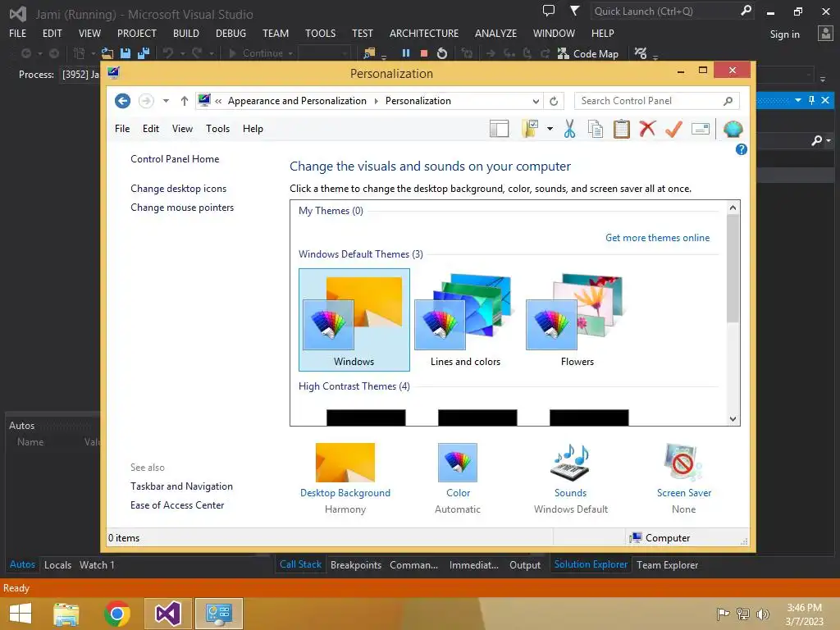This screenshot has width=840, height=630.
Task: Click Sign in at Visual Studio top right
Action: (x=785, y=34)
